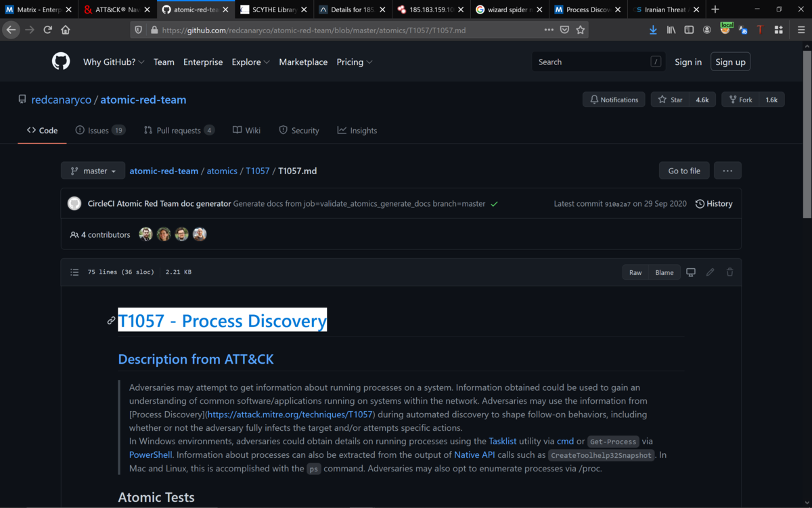Open the page actions ellipsis in address bar
Image resolution: width=812 pixels, height=508 pixels.
pyautogui.click(x=547, y=30)
